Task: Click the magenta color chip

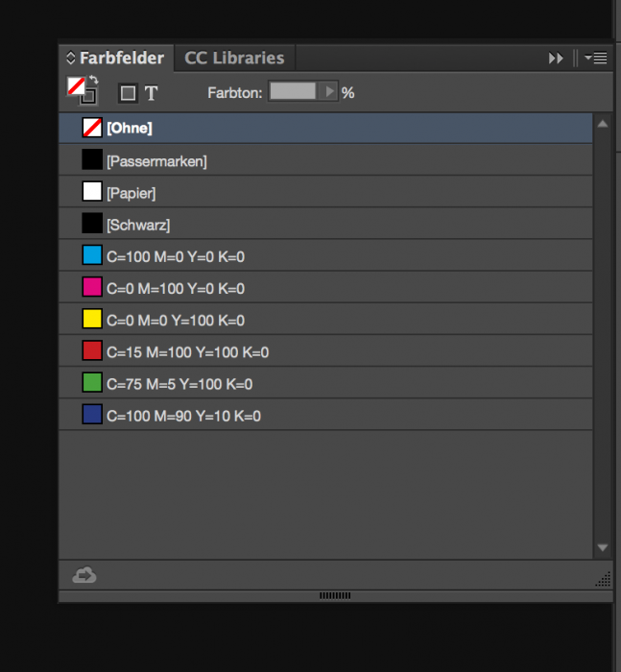Action: coord(92,287)
